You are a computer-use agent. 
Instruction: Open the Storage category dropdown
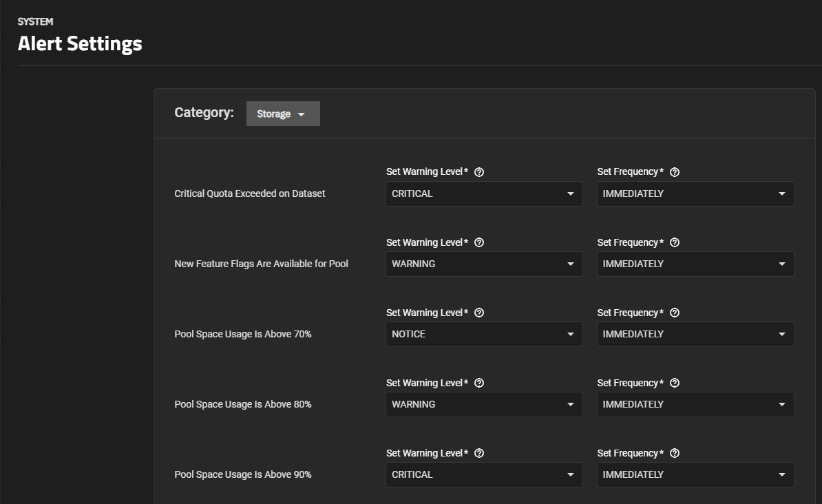283,114
